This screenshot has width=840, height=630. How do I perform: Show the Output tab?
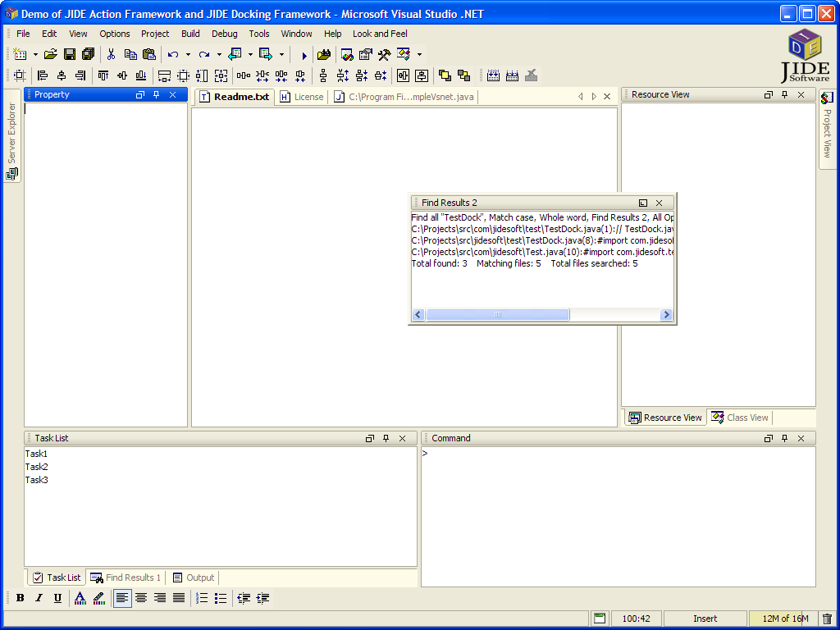tap(194, 577)
